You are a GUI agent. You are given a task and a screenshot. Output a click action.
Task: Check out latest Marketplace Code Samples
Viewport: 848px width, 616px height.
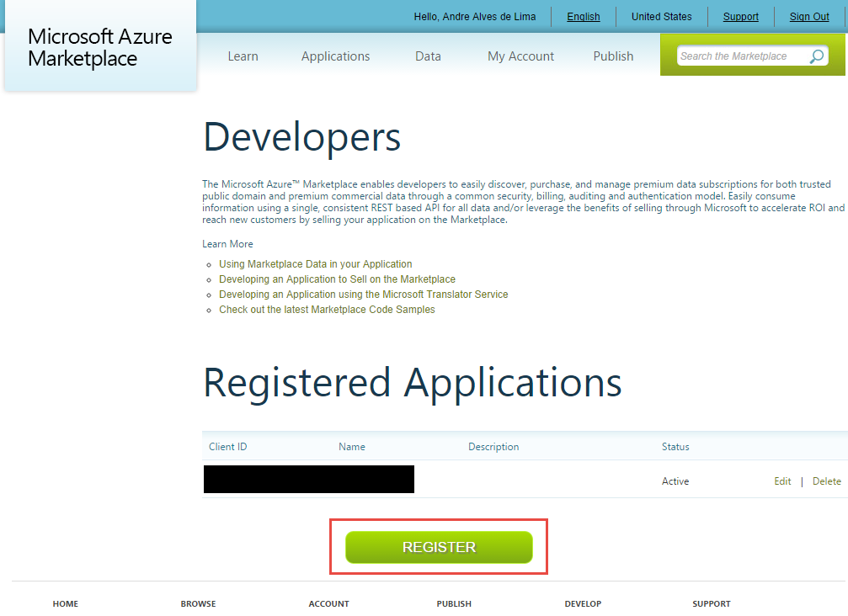coord(327,310)
